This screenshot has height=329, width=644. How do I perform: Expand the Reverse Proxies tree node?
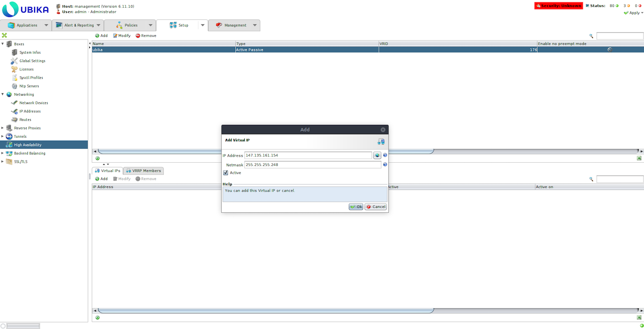coord(3,128)
